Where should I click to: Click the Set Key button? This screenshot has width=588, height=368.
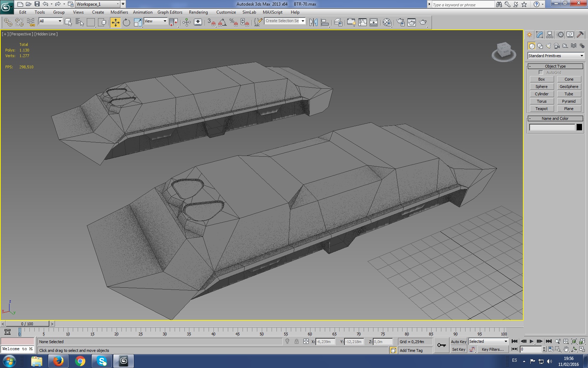[x=458, y=349]
